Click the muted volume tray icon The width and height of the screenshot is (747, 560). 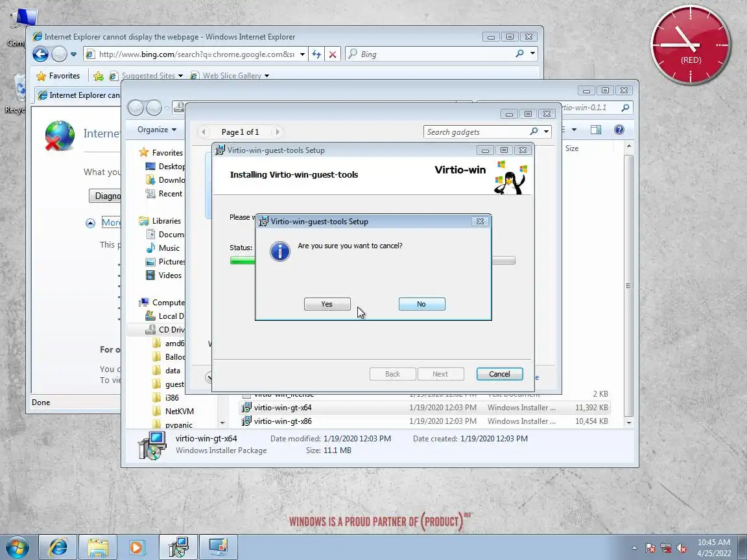click(682, 548)
